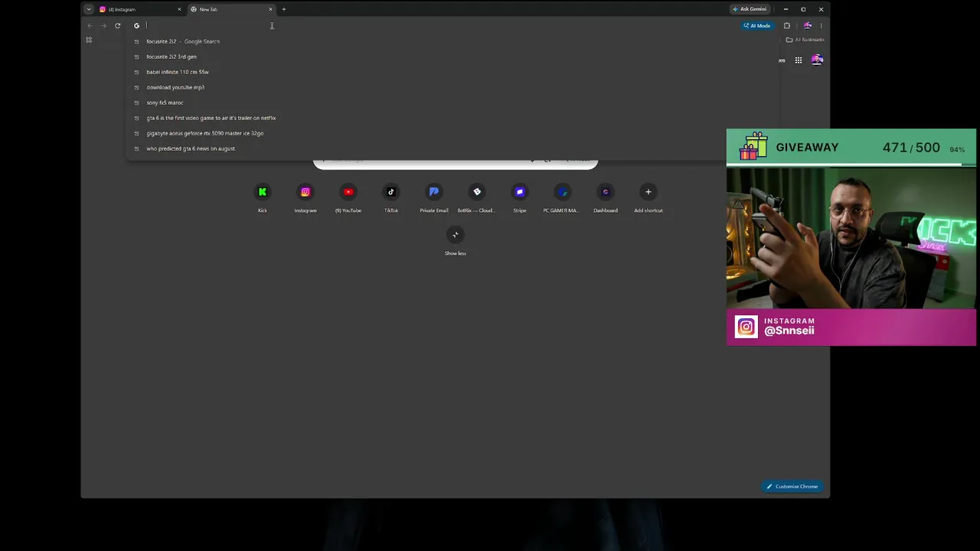Open the Instagram shortcut tile

(305, 197)
